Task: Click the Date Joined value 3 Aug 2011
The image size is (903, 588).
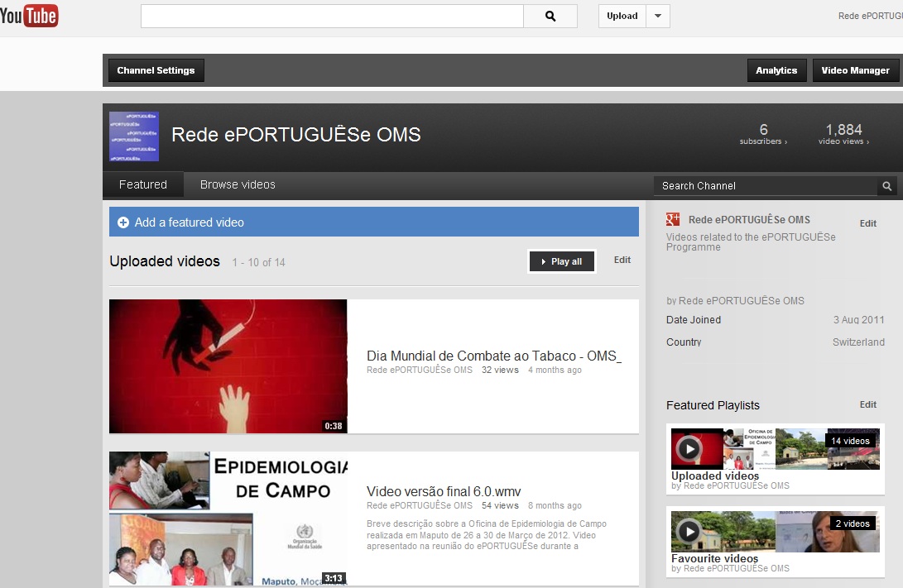Action: tap(858, 320)
